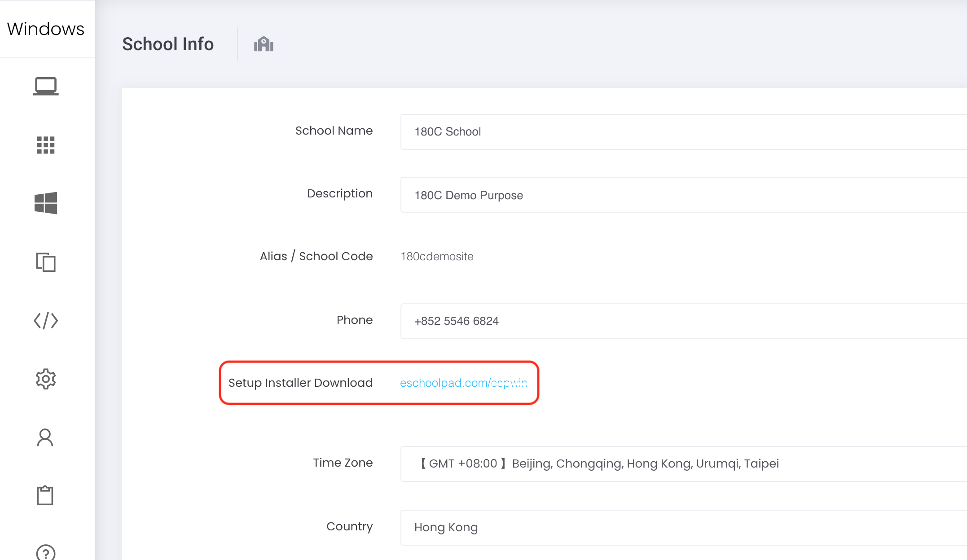Click the Windows heading in sidebar
Image resolution: width=967 pixels, height=560 pixels.
click(46, 29)
